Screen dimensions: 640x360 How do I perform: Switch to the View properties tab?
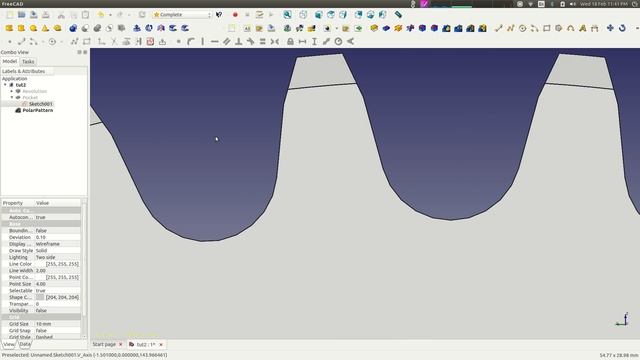tap(9, 344)
